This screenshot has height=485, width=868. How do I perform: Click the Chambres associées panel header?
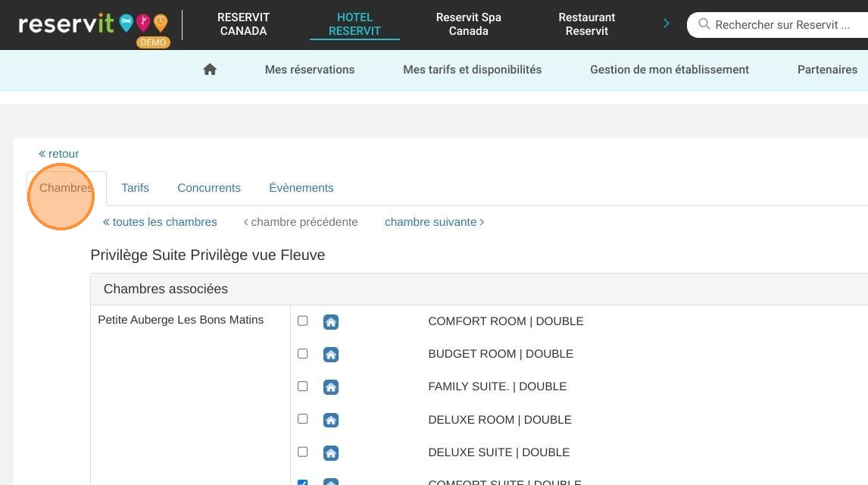pyautogui.click(x=479, y=289)
